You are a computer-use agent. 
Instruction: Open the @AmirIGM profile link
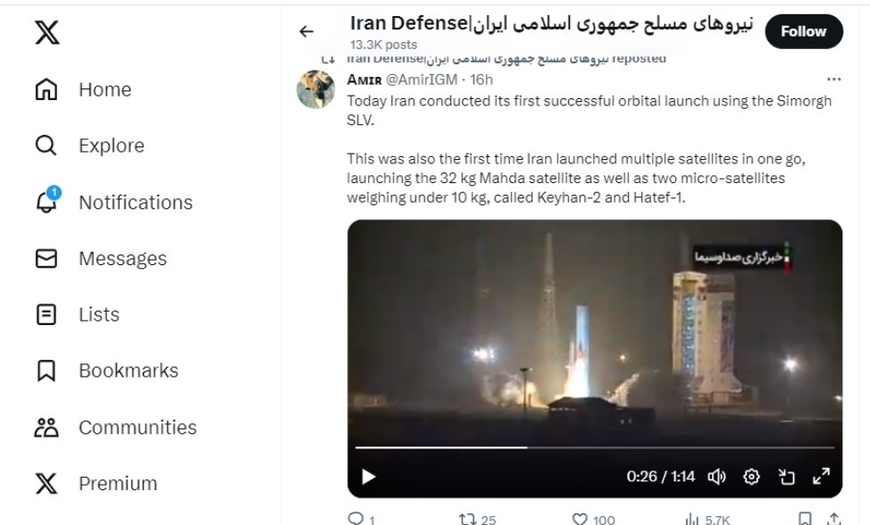point(421,80)
